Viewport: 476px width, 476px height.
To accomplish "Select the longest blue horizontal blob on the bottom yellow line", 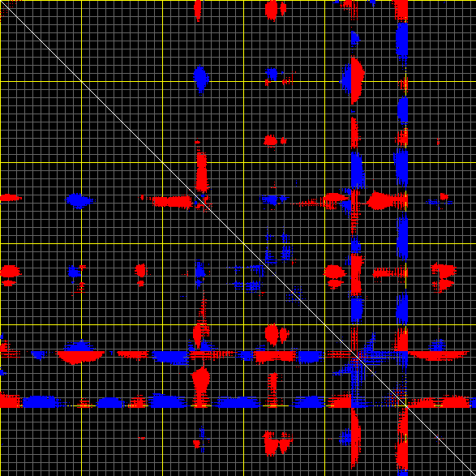I will coord(238,402).
